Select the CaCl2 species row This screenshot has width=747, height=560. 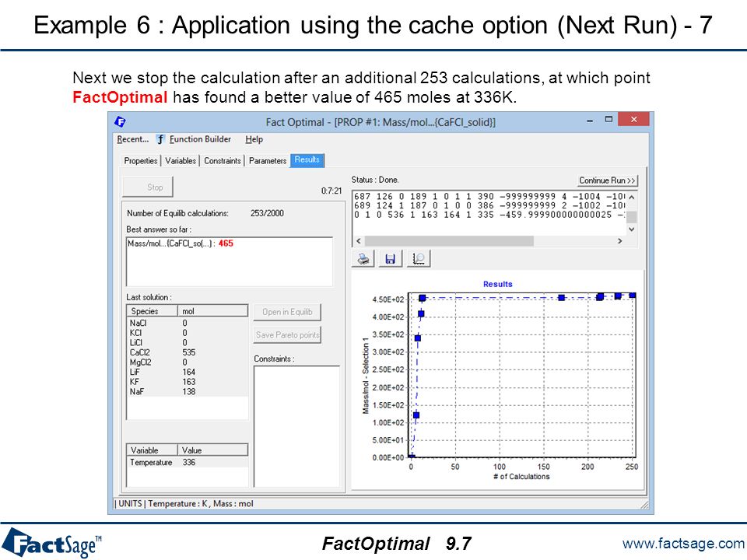coord(188,352)
